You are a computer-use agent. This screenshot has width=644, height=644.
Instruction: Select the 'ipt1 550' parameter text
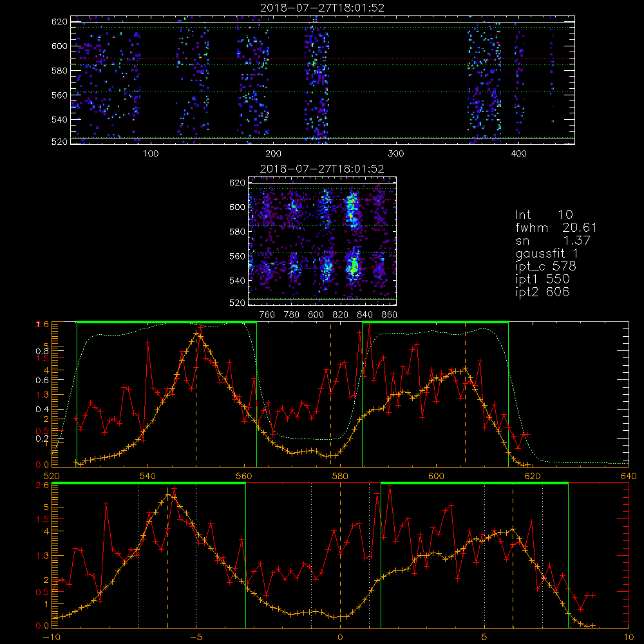(x=542, y=279)
